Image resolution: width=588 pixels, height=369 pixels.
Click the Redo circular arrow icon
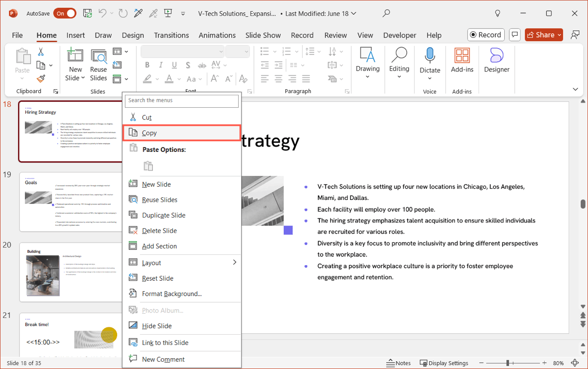[123, 14]
